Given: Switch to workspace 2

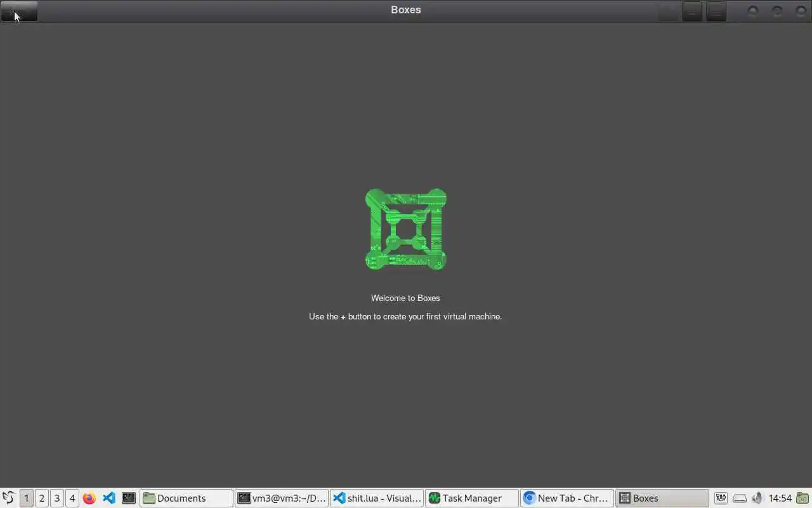Looking at the screenshot, I should pyautogui.click(x=42, y=498).
